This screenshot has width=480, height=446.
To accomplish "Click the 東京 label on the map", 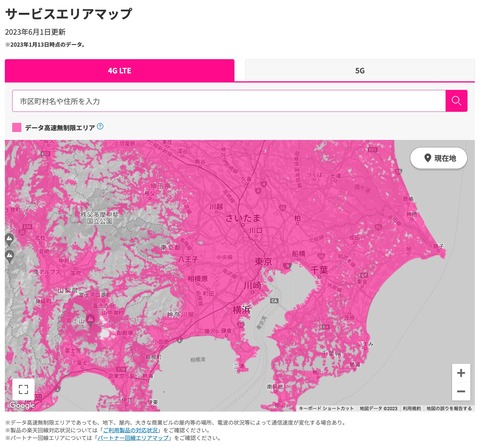I will tap(263, 261).
